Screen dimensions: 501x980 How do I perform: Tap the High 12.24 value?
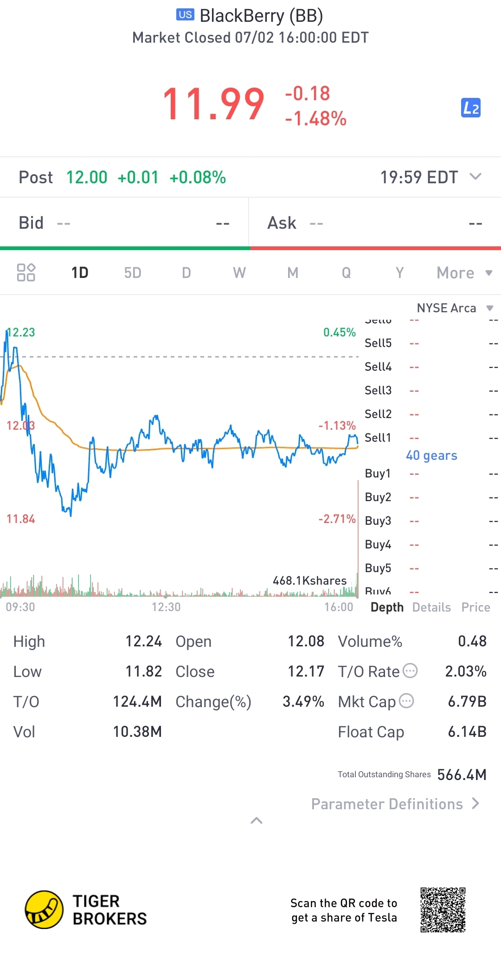pos(144,641)
